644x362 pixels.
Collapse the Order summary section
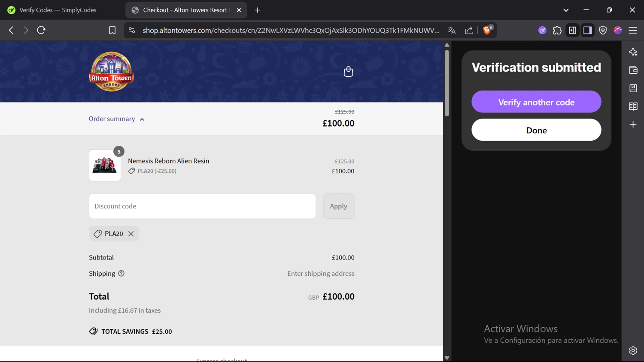pos(117,119)
